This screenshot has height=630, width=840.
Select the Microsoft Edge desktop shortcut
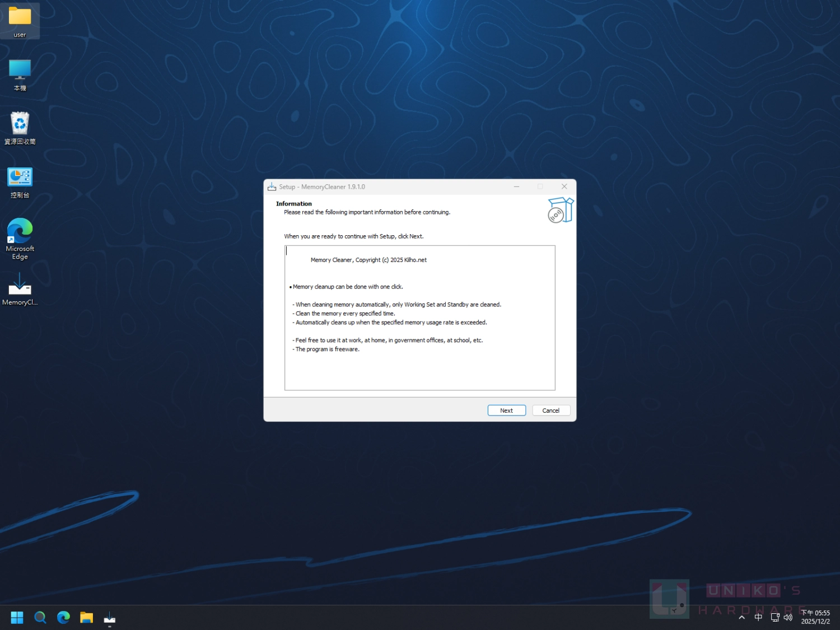pyautogui.click(x=20, y=239)
